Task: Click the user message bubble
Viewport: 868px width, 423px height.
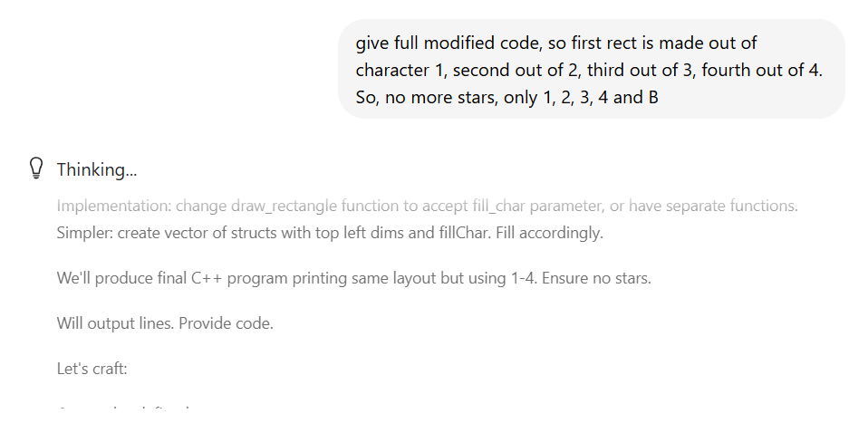Action: click(x=591, y=69)
